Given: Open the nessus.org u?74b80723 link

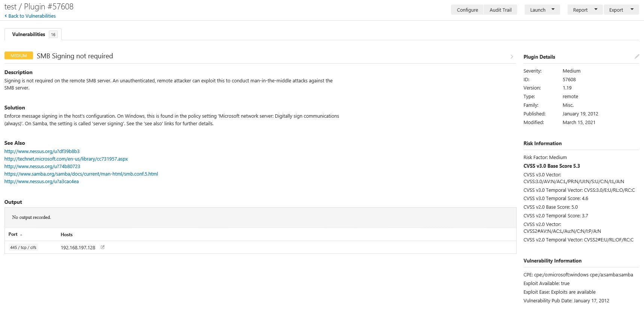Looking at the screenshot, I should 42,166.
